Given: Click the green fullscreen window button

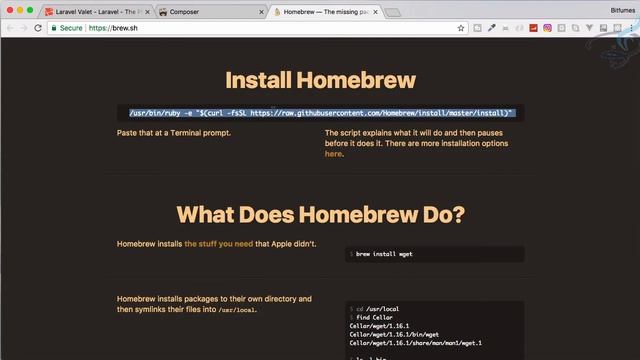Looking at the screenshot, I should tap(30, 10).
